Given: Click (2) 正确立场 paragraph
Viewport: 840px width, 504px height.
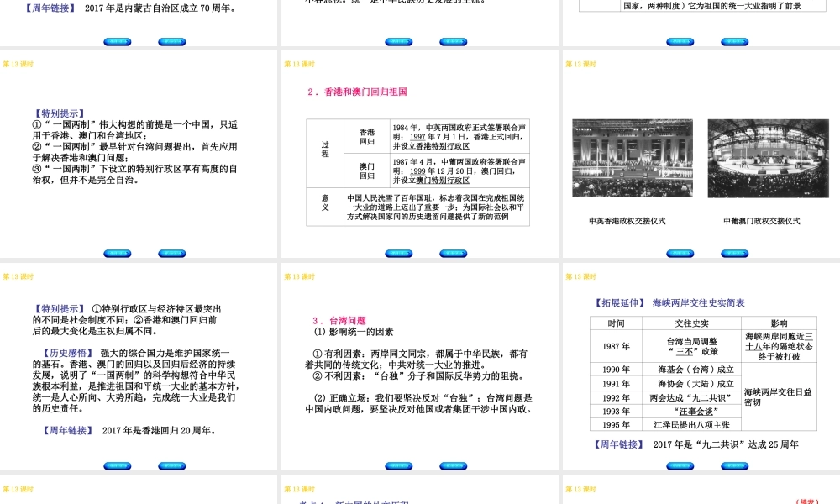Looking at the screenshot, I should (419, 403).
